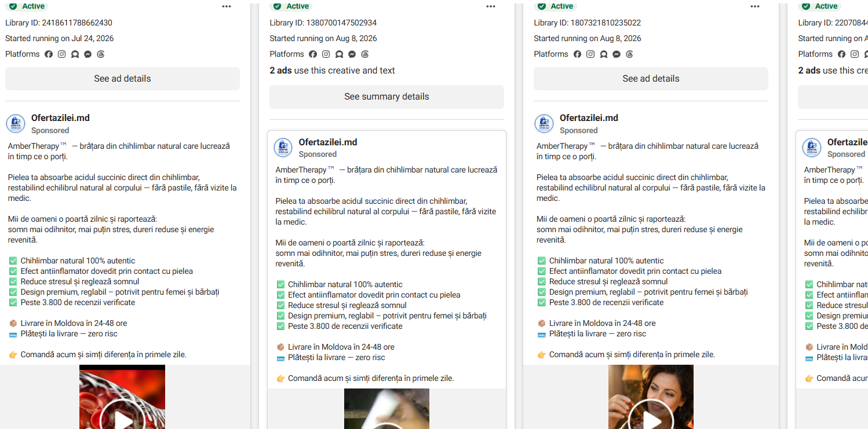
Task: Click Started running date on ad ending 2934
Action: [323, 39]
